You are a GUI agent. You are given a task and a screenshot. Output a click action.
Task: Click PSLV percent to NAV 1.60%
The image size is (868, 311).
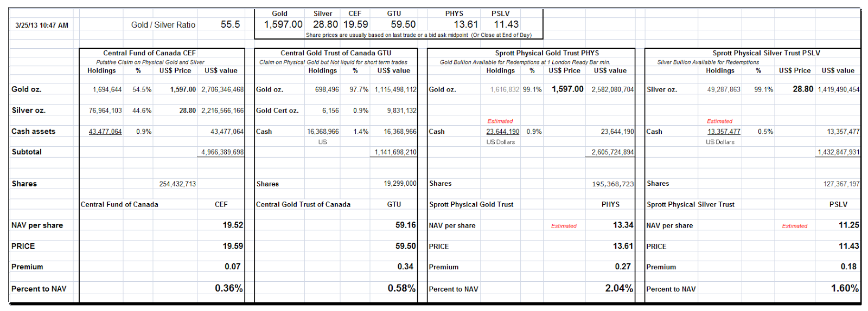pos(845,288)
